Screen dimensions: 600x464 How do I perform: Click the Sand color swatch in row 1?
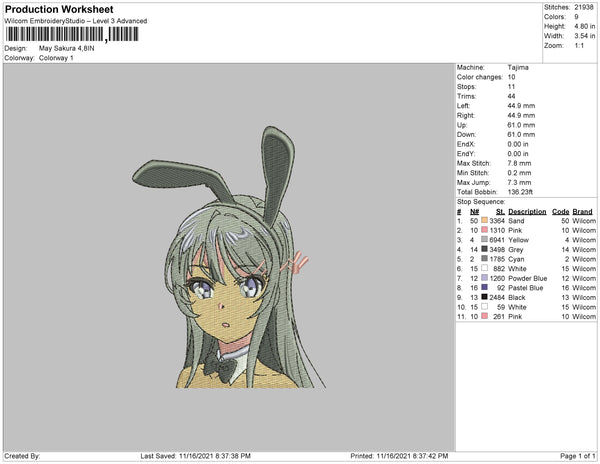[x=484, y=220]
